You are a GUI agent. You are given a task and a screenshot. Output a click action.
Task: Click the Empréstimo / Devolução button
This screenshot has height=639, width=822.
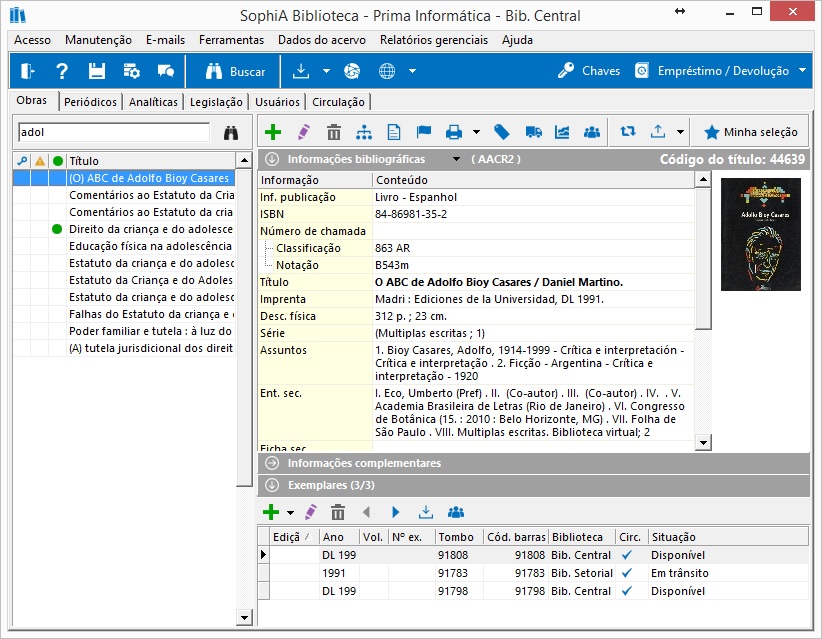point(712,71)
